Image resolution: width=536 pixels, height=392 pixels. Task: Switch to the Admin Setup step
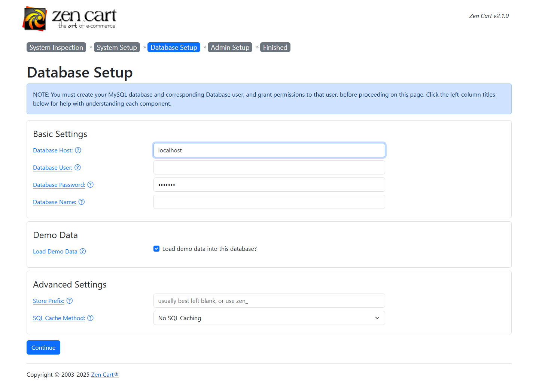pyautogui.click(x=230, y=47)
